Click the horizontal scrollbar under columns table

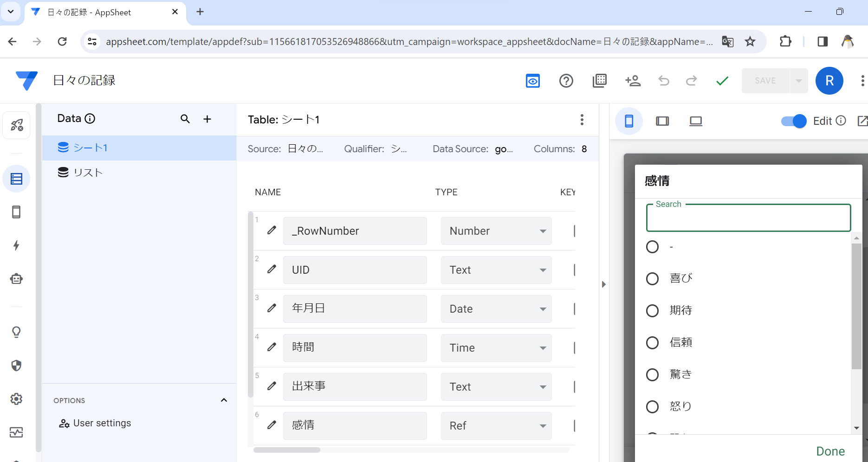[x=287, y=450]
